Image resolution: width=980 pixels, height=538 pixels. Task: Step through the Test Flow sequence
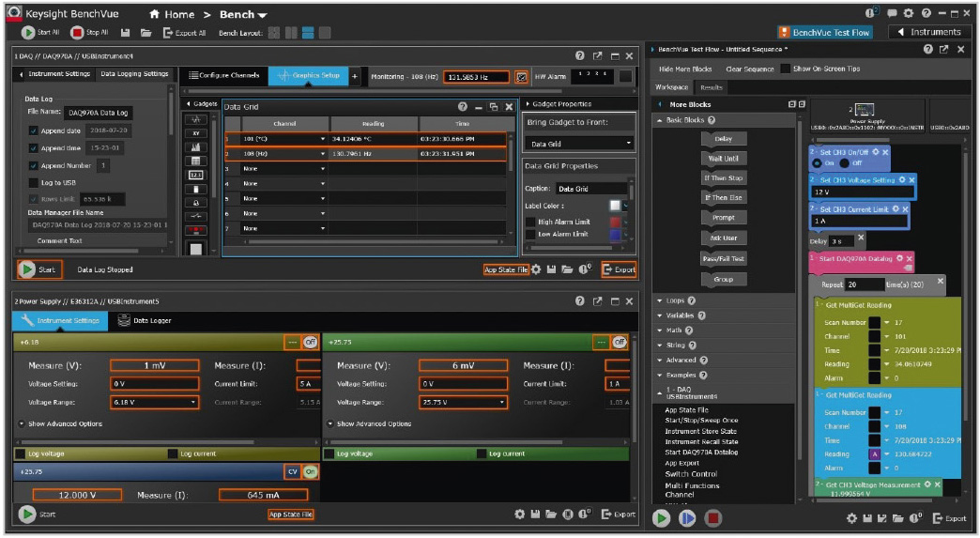click(687, 517)
